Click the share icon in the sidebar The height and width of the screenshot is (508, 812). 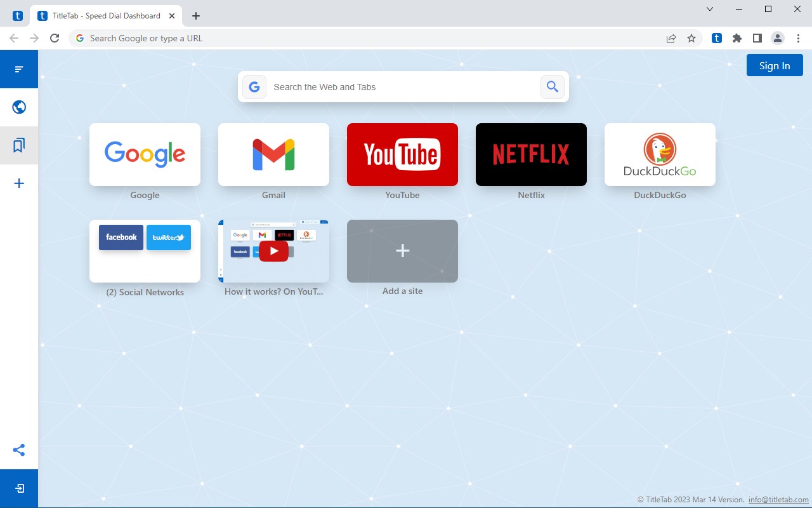(x=19, y=450)
